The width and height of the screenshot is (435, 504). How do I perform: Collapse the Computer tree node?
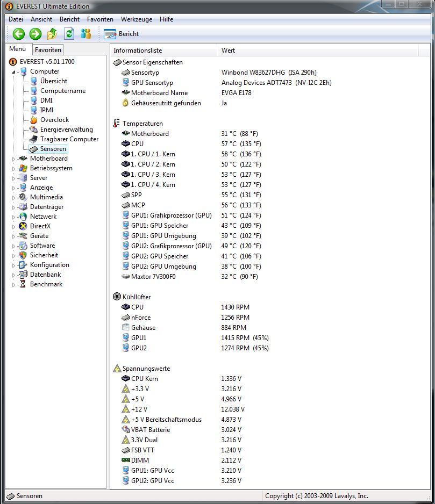click(13, 72)
